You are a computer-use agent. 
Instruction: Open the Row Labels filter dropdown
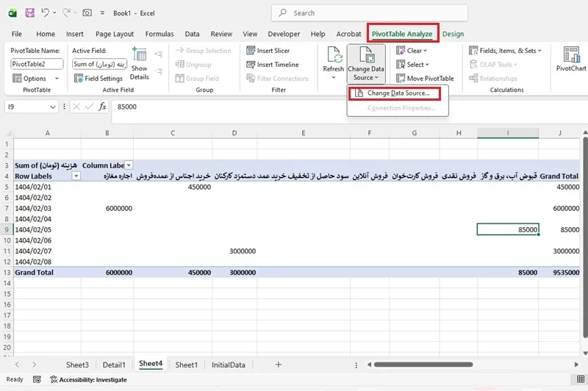[x=76, y=176]
